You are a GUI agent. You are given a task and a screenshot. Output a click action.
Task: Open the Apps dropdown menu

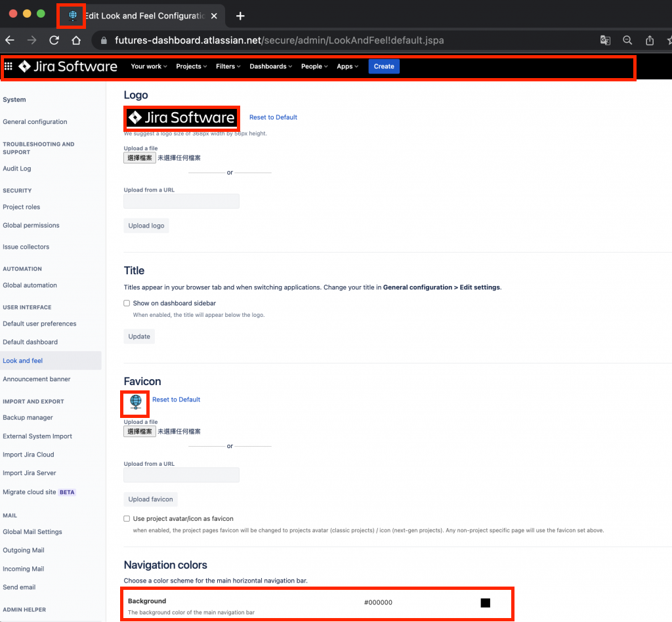pyautogui.click(x=347, y=66)
